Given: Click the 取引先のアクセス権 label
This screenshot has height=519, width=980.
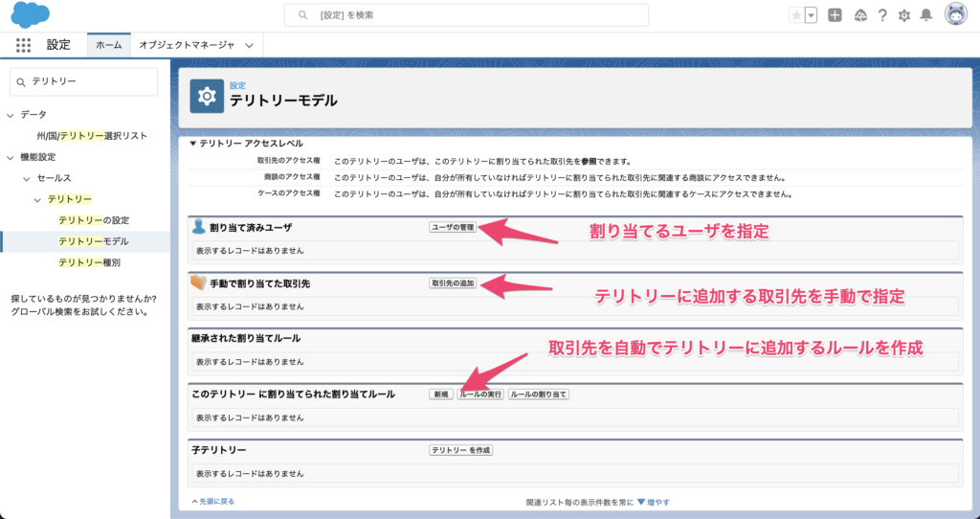Looking at the screenshot, I should tap(289, 161).
